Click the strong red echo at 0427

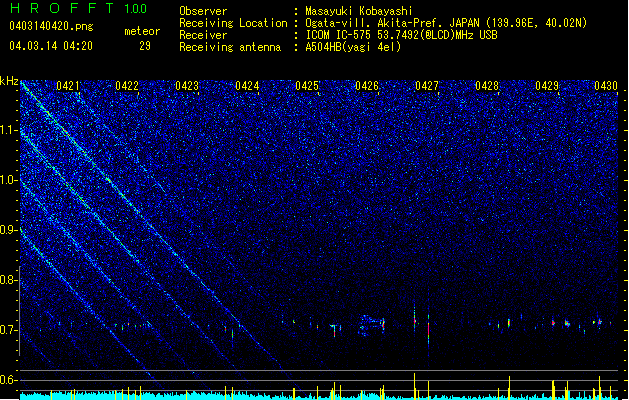click(428, 330)
